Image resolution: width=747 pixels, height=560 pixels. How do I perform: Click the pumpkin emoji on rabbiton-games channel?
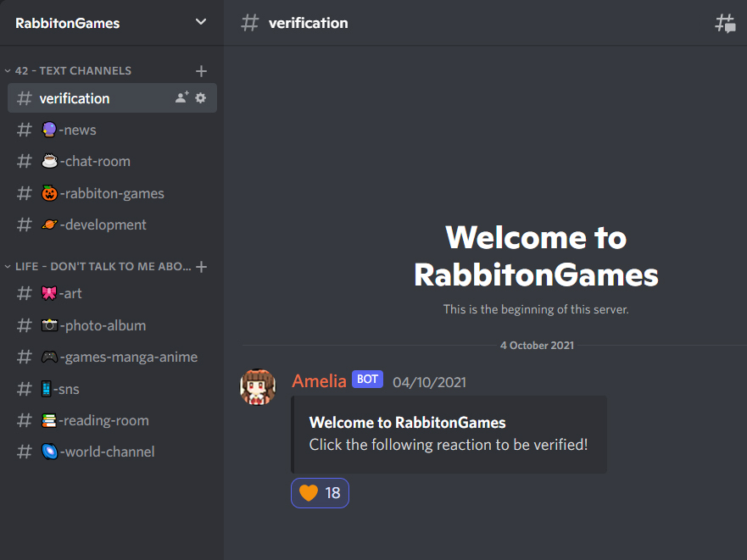point(49,193)
